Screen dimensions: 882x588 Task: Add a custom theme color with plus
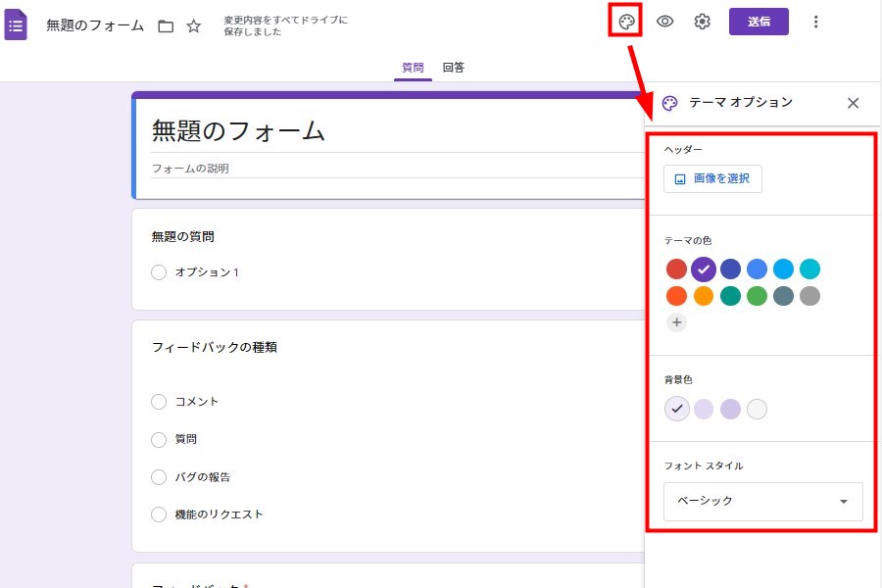pos(676,321)
